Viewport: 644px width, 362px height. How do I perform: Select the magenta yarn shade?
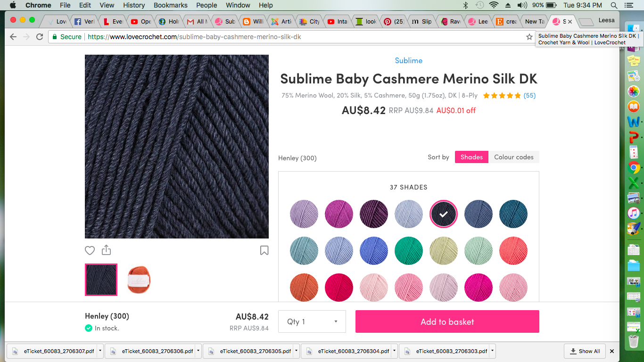tap(339, 214)
